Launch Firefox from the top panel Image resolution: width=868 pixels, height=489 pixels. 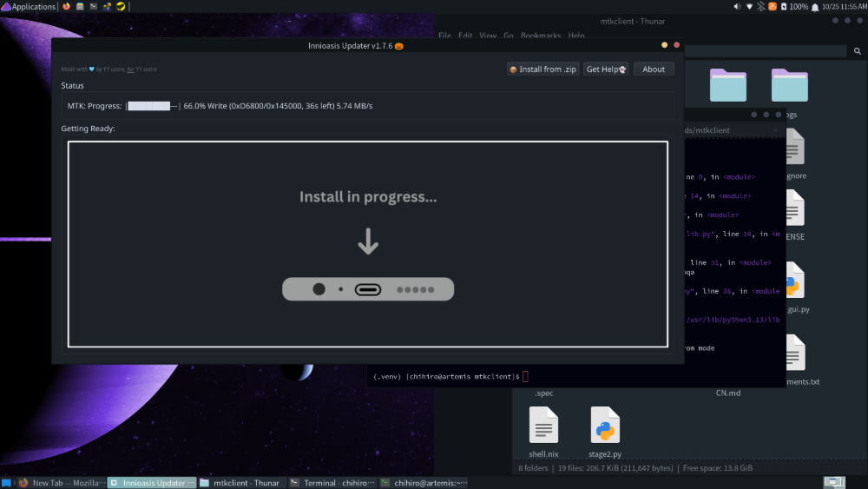(x=67, y=6)
